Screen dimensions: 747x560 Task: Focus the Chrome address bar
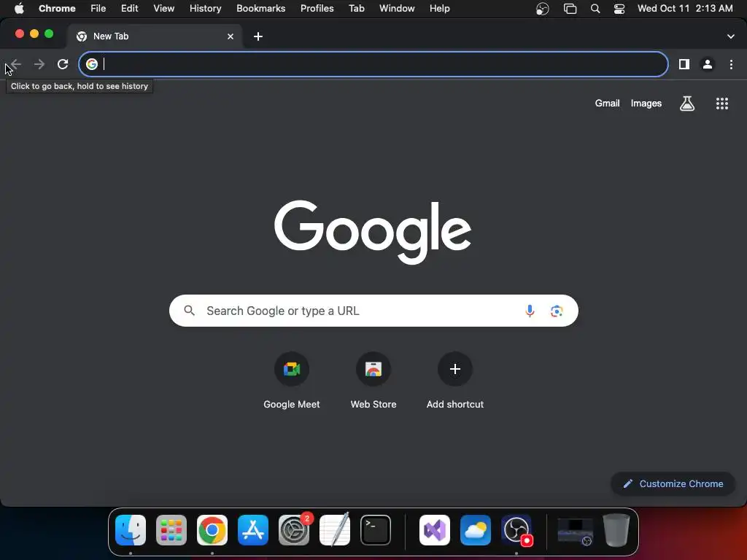point(373,64)
